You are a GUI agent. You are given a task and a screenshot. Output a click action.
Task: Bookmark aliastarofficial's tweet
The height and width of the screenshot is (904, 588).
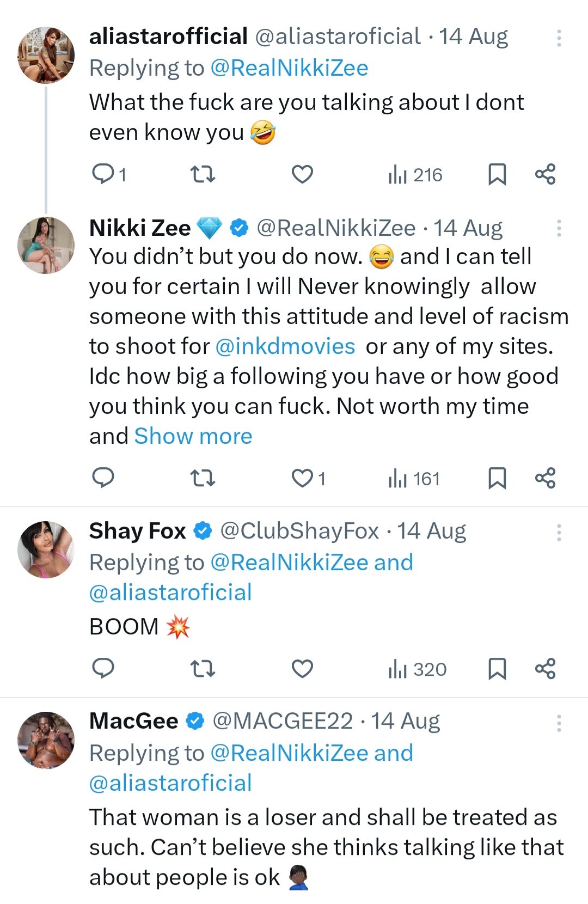tap(497, 174)
